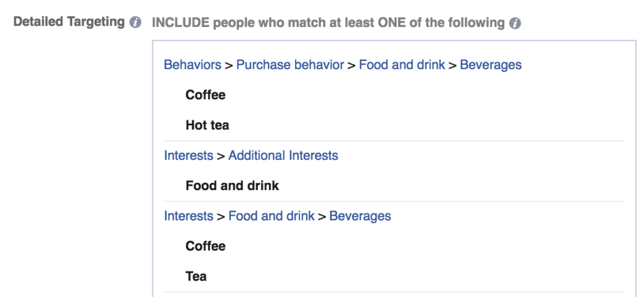Image resolution: width=644 pixels, height=297 pixels.
Task: Click the info icon beside Detailed Targeting
Action: point(135,22)
